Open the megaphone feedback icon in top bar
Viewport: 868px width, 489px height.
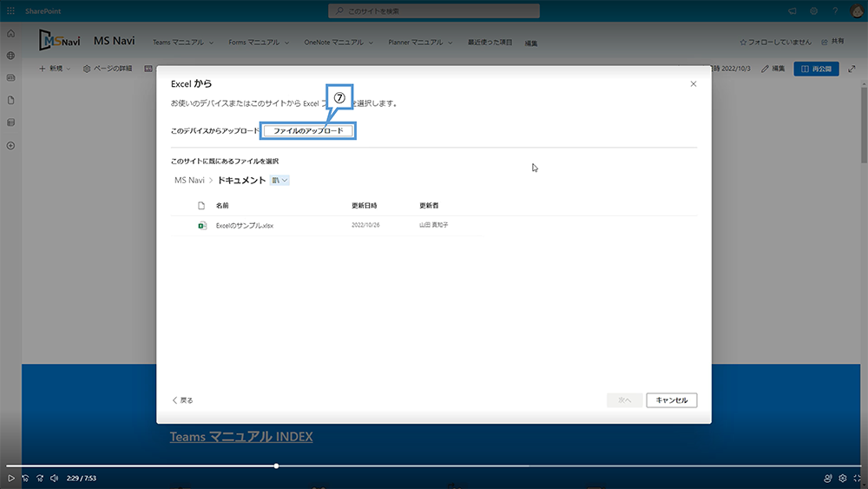coord(792,11)
